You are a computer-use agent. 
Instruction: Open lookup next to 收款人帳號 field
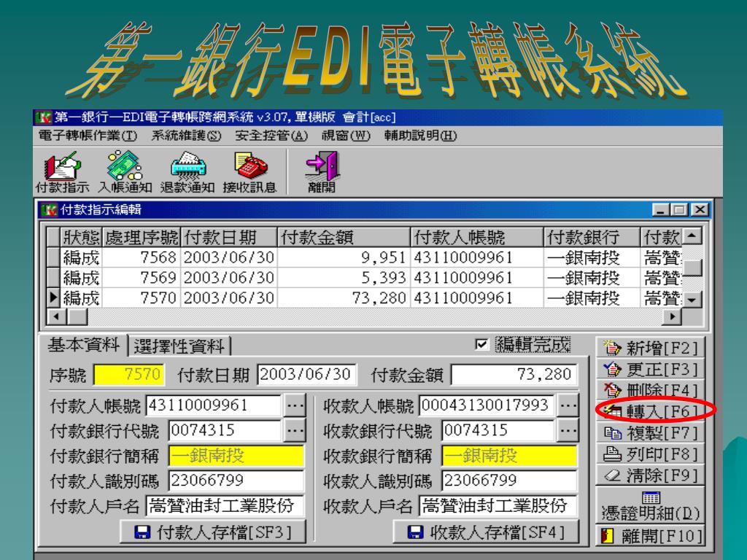568,405
